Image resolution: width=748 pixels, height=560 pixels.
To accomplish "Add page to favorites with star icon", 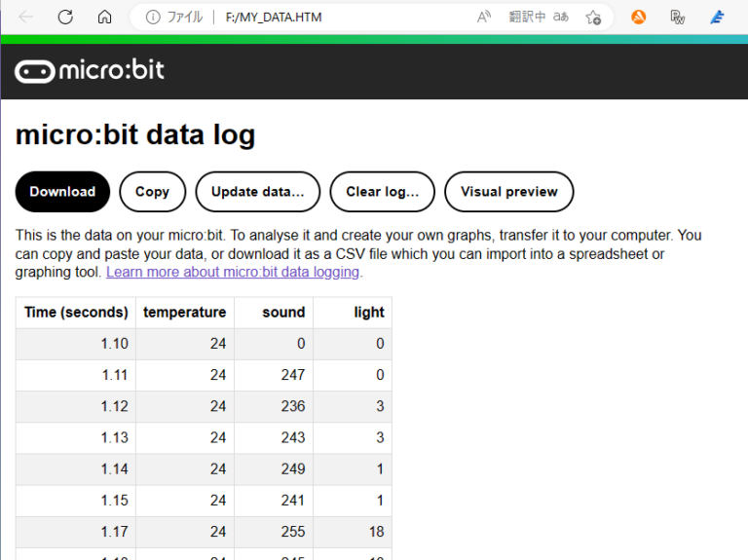I will 593,17.
